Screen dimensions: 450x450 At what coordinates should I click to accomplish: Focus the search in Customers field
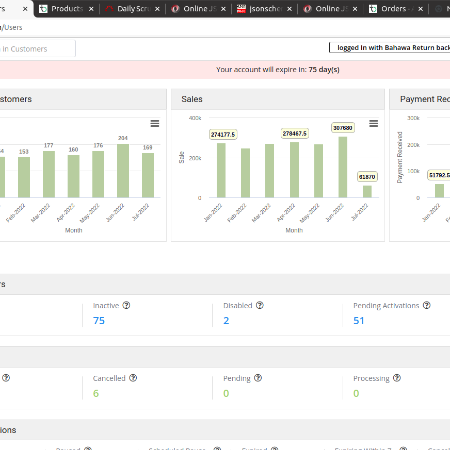(x=37, y=49)
